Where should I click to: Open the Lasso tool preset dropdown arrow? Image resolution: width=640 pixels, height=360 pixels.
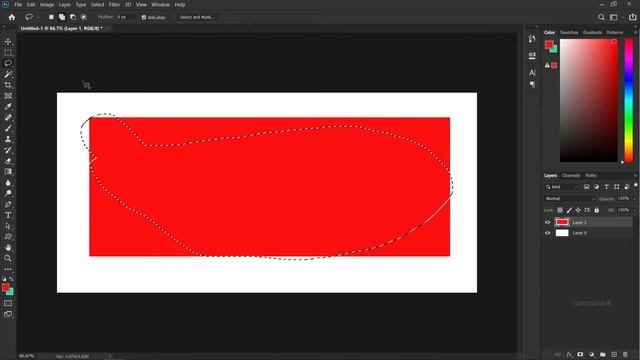point(38,17)
